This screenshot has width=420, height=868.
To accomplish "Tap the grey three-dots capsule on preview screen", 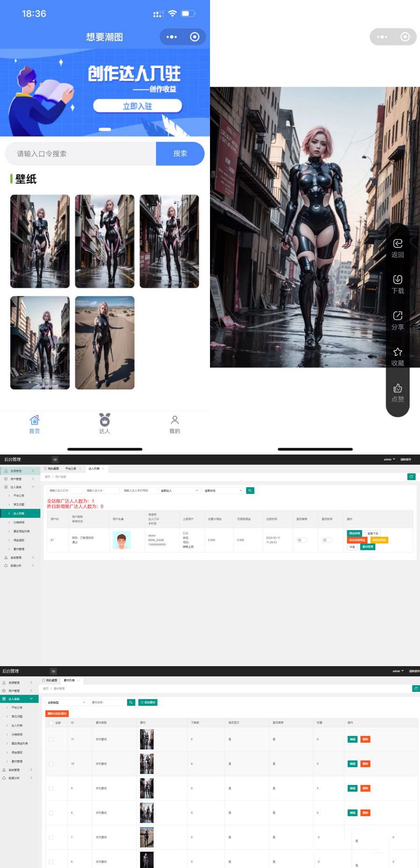I will [x=382, y=37].
